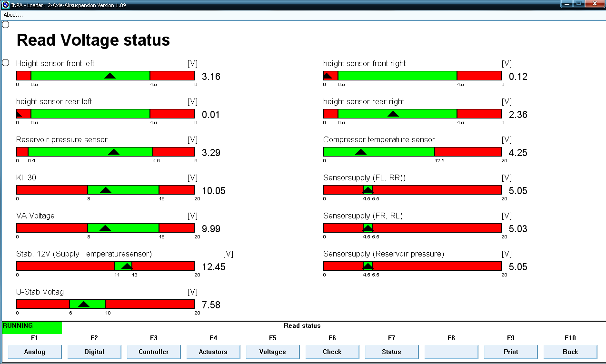Viewport: 606px width, 364px height.
Task: Go back with the Back button
Action: click(570, 352)
